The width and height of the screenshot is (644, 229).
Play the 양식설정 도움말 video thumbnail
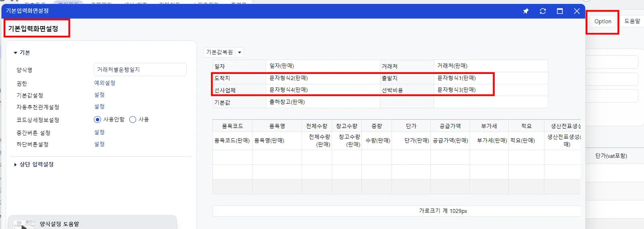pos(24,225)
